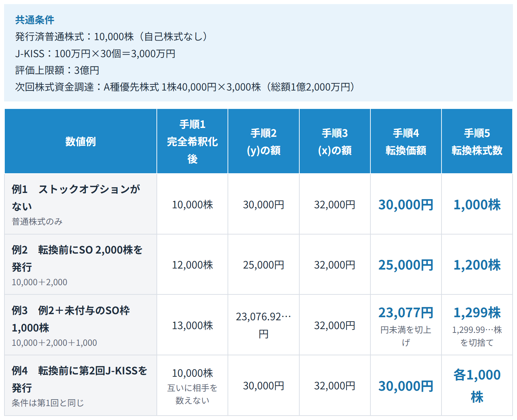Viewport: 517px width, 420px height.
Task: Select the bold "23,077円" conversion price
Action: 406,312
